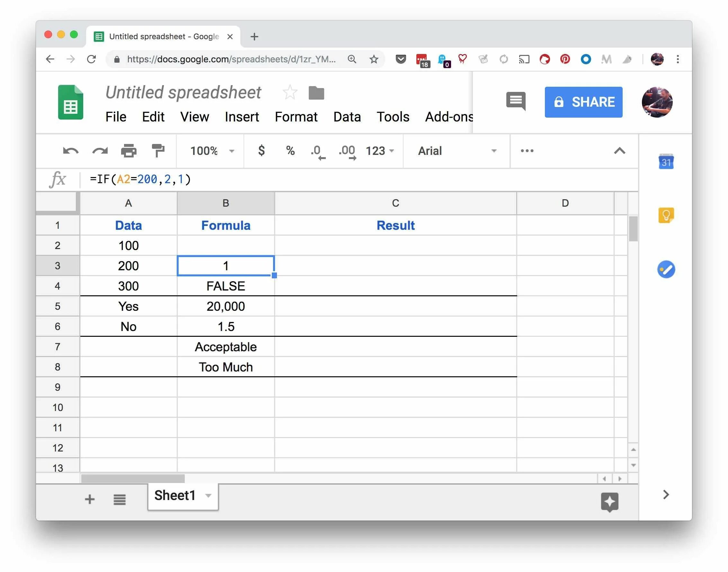The height and width of the screenshot is (572, 728).
Task: Open Google Keep lightbulb icon
Action: click(666, 215)
